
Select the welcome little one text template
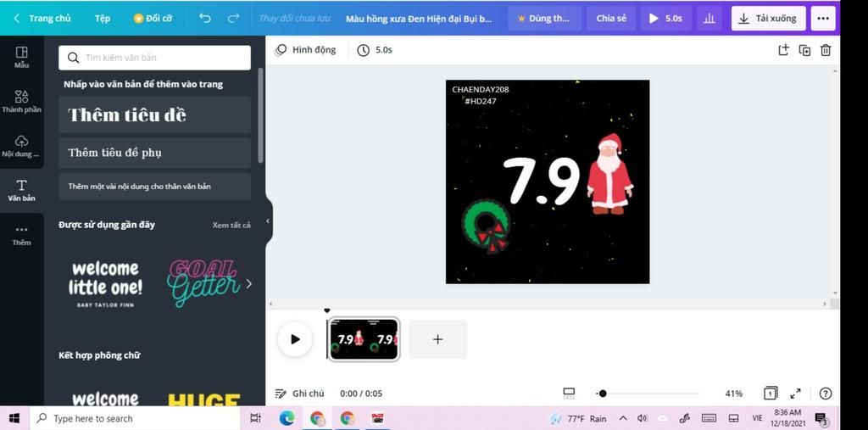point(105,284)
